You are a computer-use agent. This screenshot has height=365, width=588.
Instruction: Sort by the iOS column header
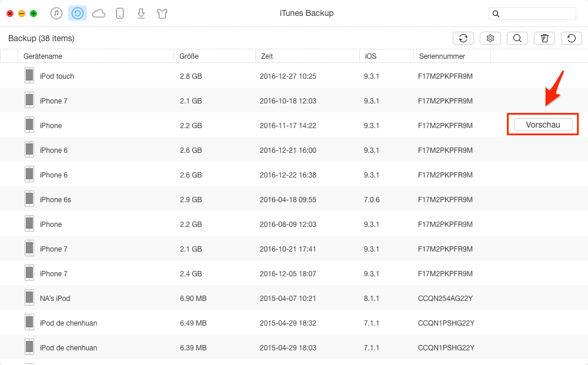[x=387, y=56]
